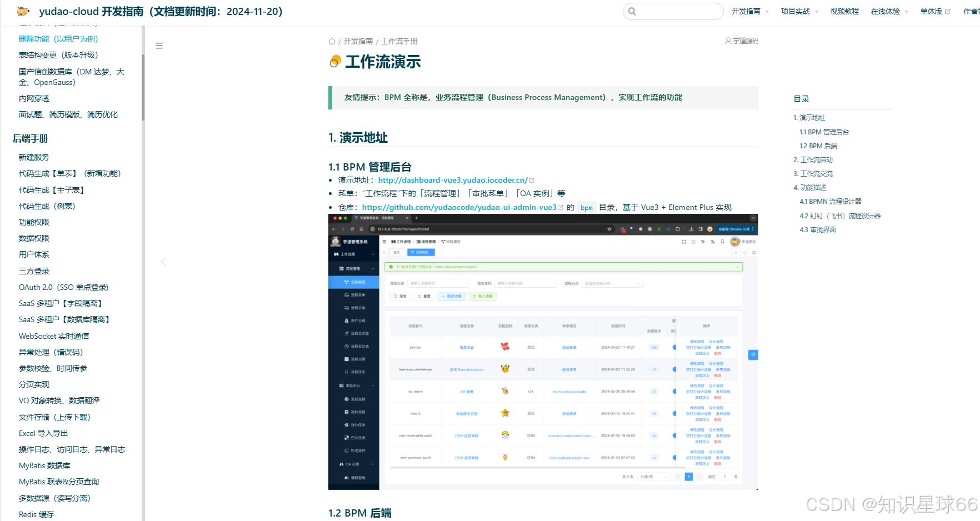Image resolution: width=980 pixels, height=521 pixels.
Task: Click the 芋道源码 author link
Action: [746, 41]
